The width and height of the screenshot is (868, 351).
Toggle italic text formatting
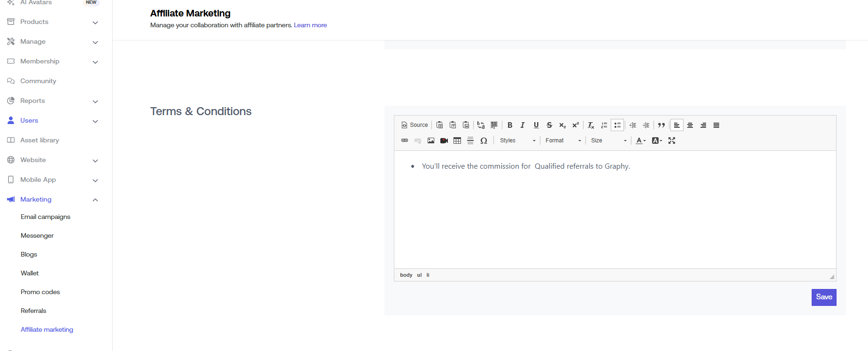tap(522, 125)
